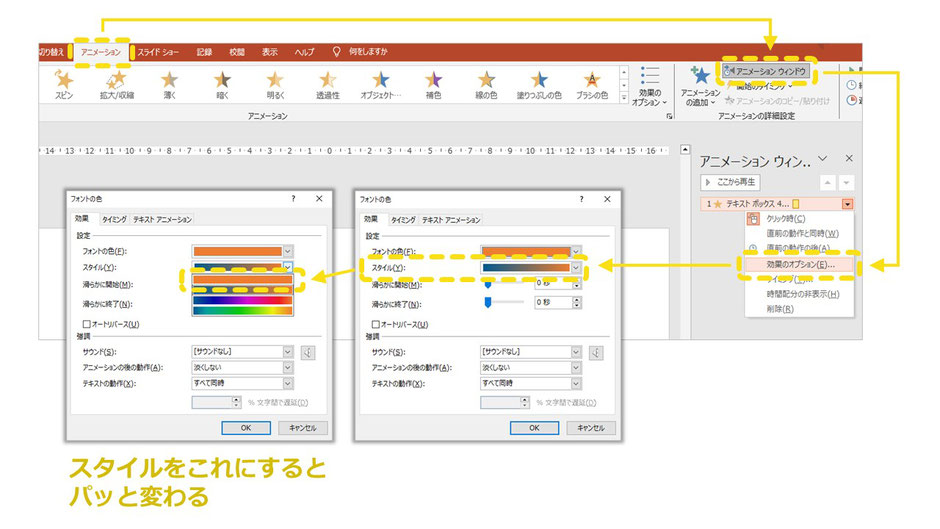Close the animation pane with X
Image resolution: width=940 pixels, height=529 pixels.
point(849,158)
